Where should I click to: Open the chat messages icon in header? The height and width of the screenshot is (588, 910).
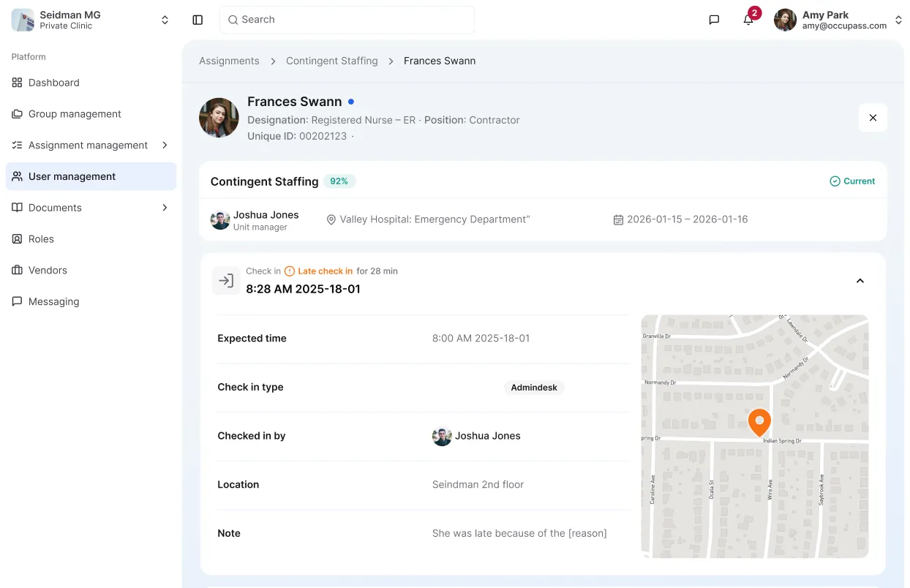click(x=714, y=20)
